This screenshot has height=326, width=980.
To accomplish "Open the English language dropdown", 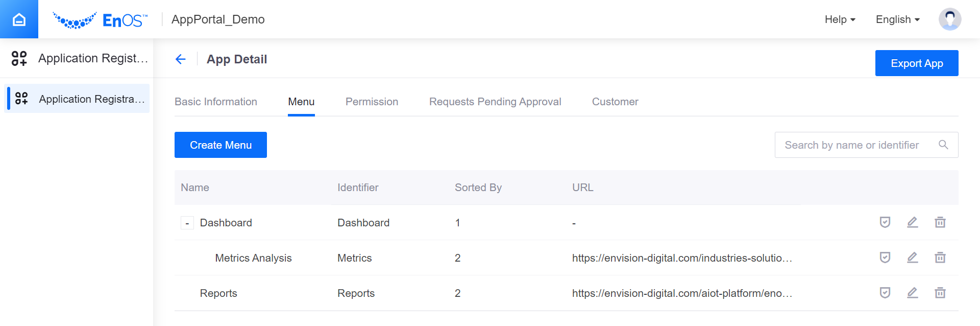I will 897,19.
